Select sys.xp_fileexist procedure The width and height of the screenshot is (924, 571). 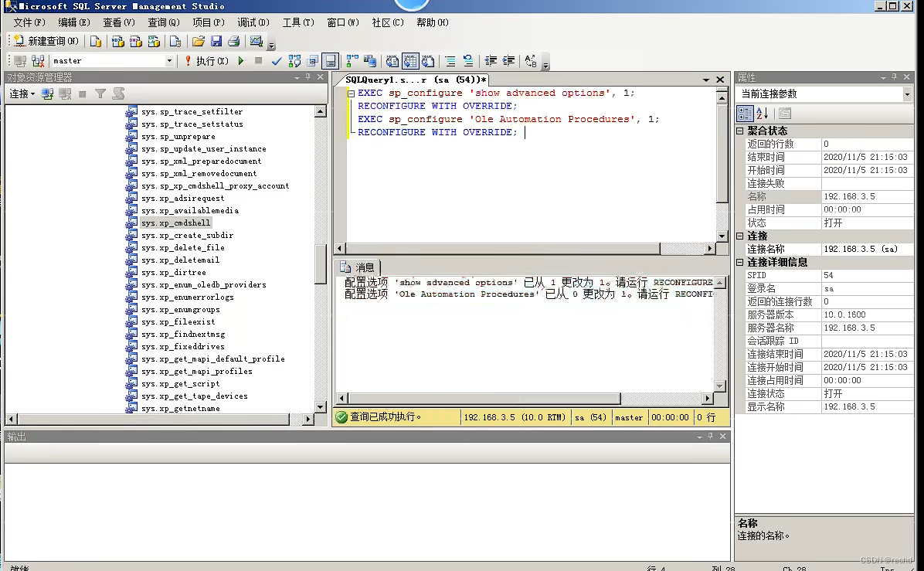pyautogui.click(x=178, y=321)
